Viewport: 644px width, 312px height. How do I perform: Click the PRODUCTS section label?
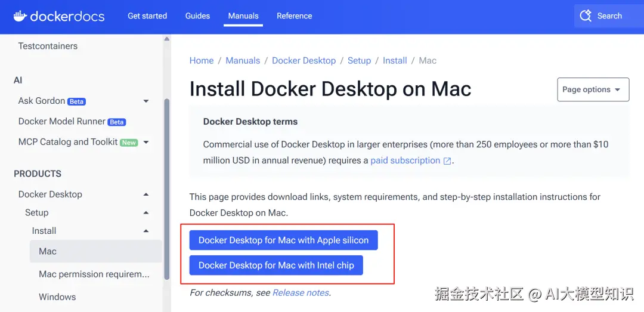[x=38, y=174]
